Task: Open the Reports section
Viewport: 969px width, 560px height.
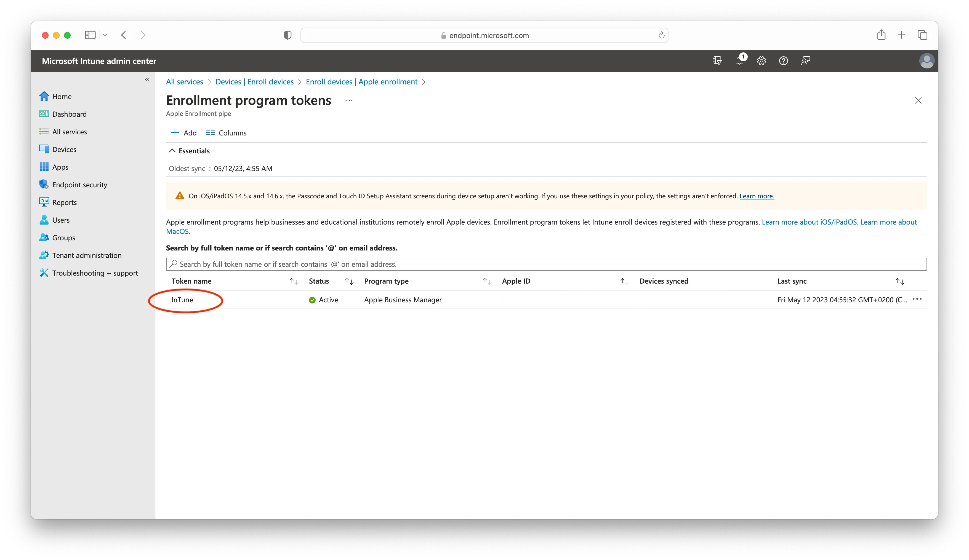Action: pyautogui.click(x=65, y=202)
